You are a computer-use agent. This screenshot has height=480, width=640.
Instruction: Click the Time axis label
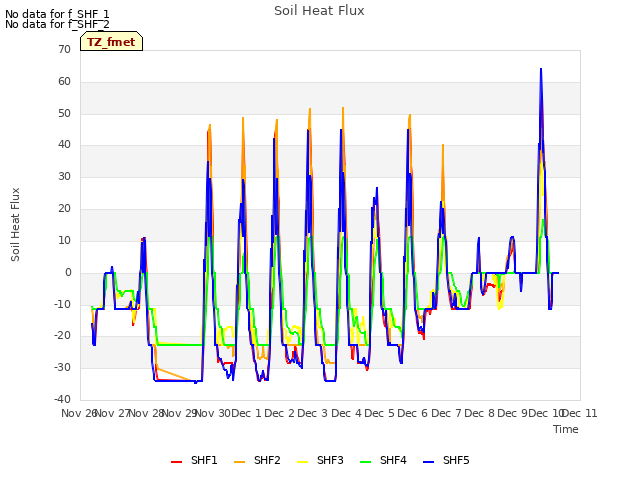566,429
